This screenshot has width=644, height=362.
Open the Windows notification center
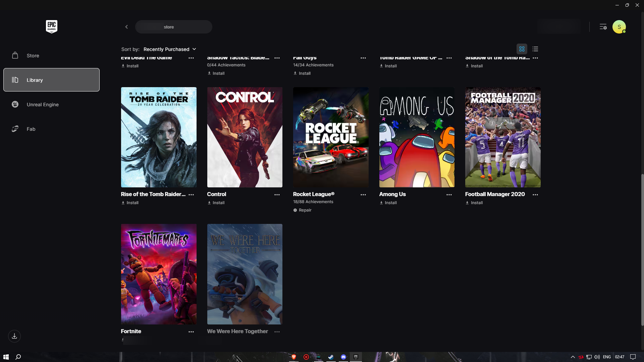click(633, 357)
